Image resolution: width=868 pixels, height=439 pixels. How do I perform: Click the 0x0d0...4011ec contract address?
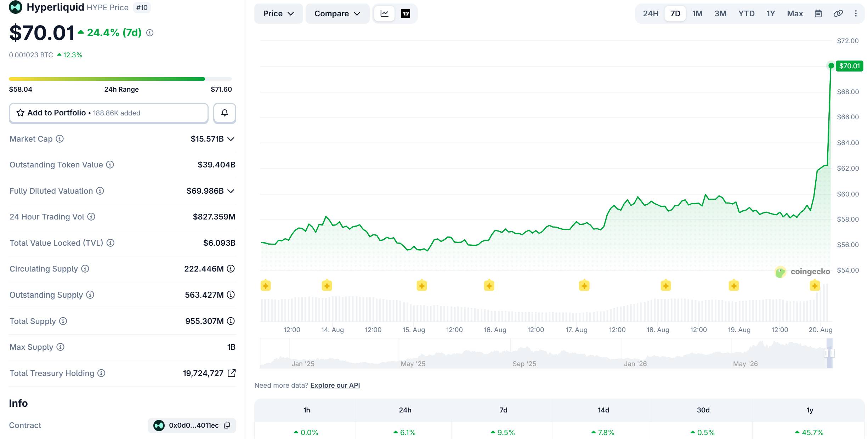(194, 425)
